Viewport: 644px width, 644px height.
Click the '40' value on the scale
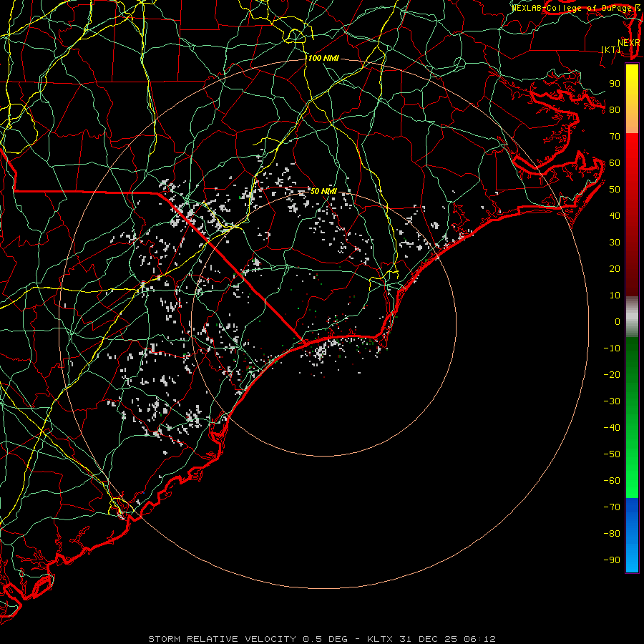pyautogui.click(x=615, y=216)
